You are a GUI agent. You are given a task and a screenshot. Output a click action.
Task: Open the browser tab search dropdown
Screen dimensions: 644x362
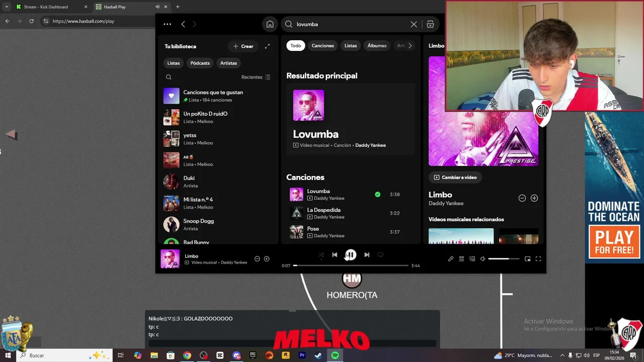[7, 7]
